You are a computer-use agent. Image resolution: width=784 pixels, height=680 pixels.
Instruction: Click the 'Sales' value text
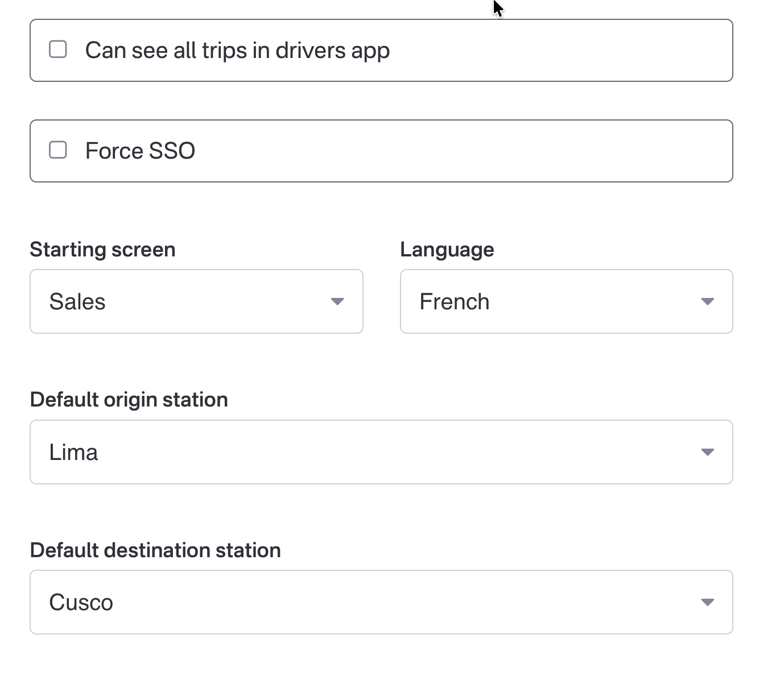point(77,302)
